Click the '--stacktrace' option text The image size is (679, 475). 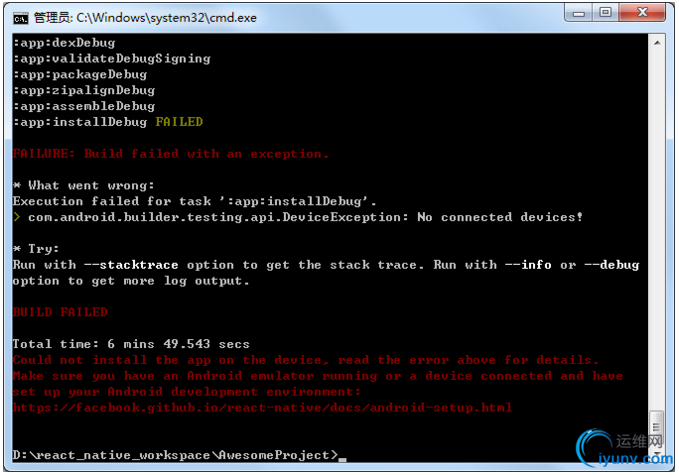[x=131, y=265]
